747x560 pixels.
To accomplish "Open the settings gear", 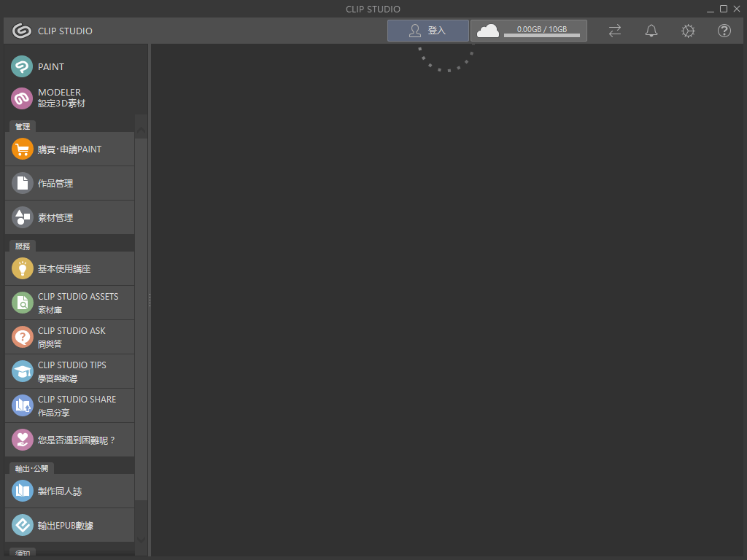I will tap(687, 31).
